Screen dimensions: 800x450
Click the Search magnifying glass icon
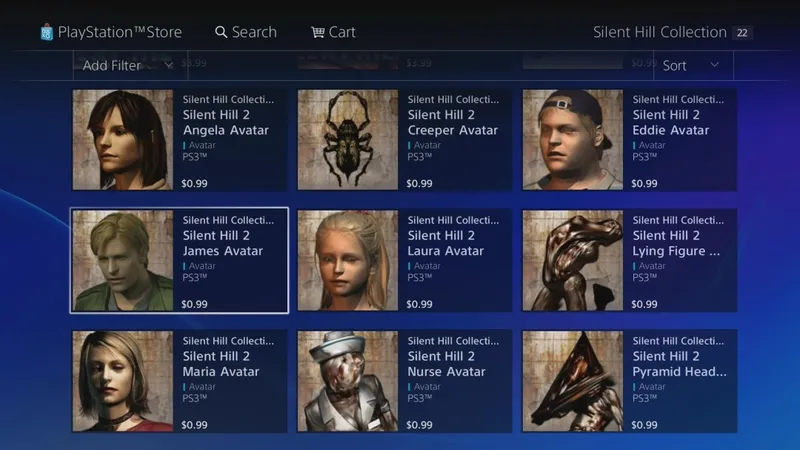click(221, 32)
